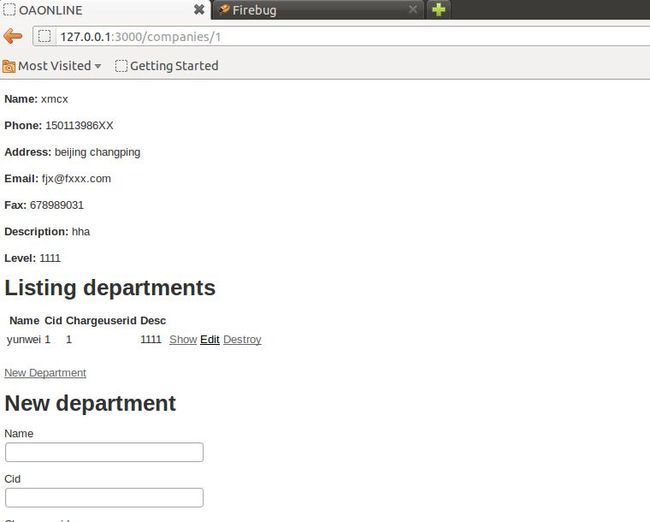650x522 pixels.
Task: Click the Cid column header
Action: pyautogui.click(x=53, y=320)
